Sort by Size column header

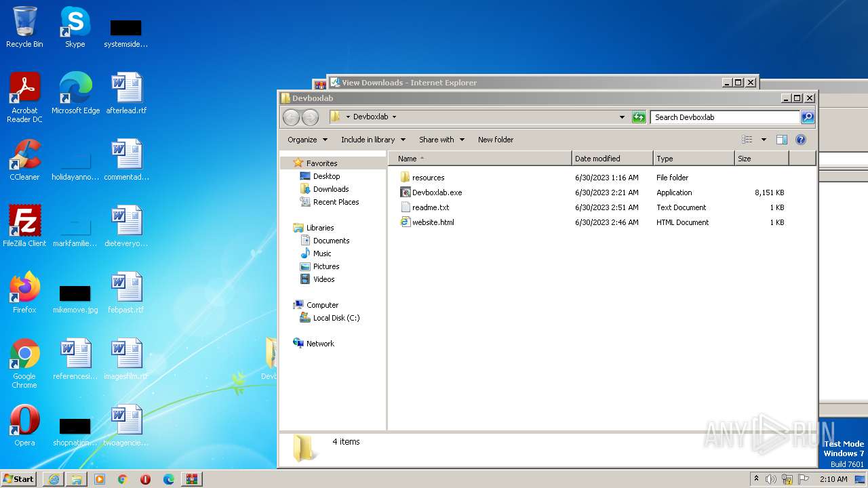tap(762, 159)
